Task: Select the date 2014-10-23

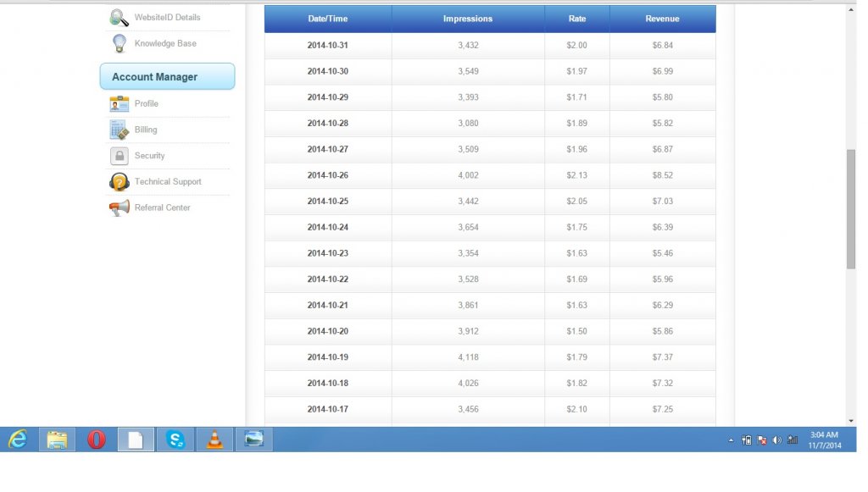Action: [x=328, y=253]
